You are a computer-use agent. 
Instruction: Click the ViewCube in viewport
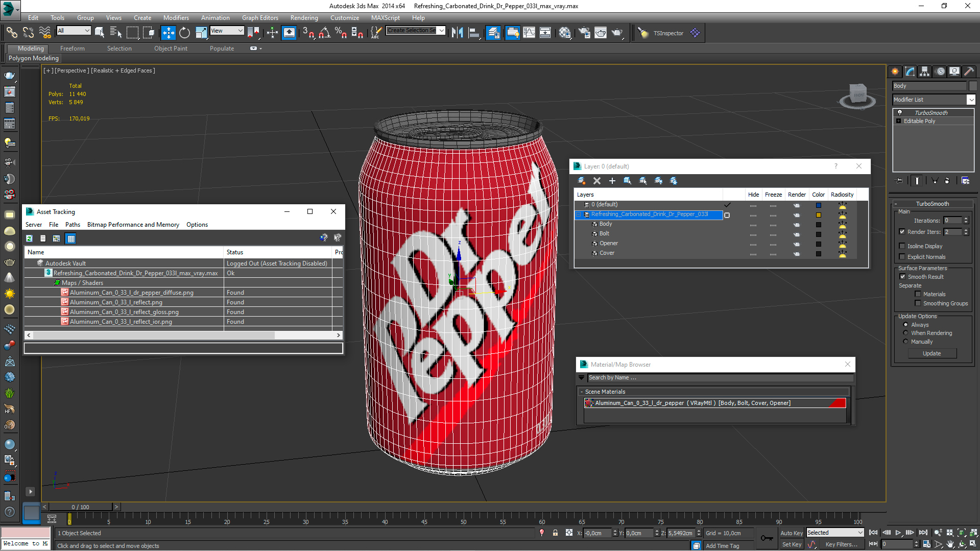(858, 95)
